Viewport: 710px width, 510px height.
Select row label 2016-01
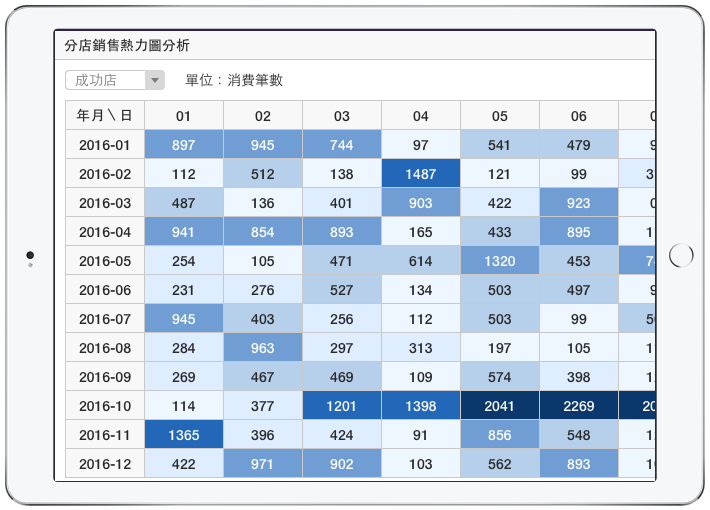point(105,145)
